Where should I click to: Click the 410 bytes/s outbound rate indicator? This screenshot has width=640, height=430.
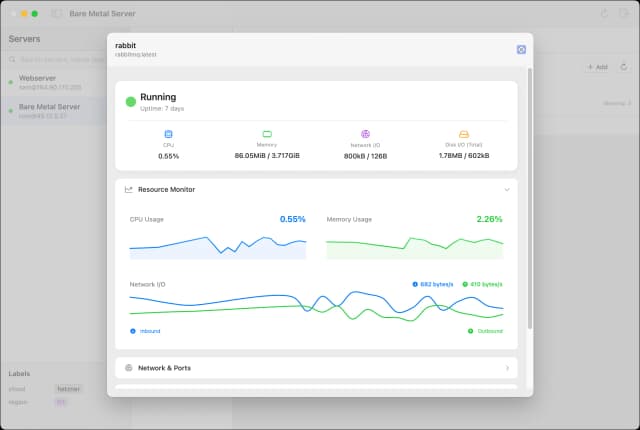482,284
